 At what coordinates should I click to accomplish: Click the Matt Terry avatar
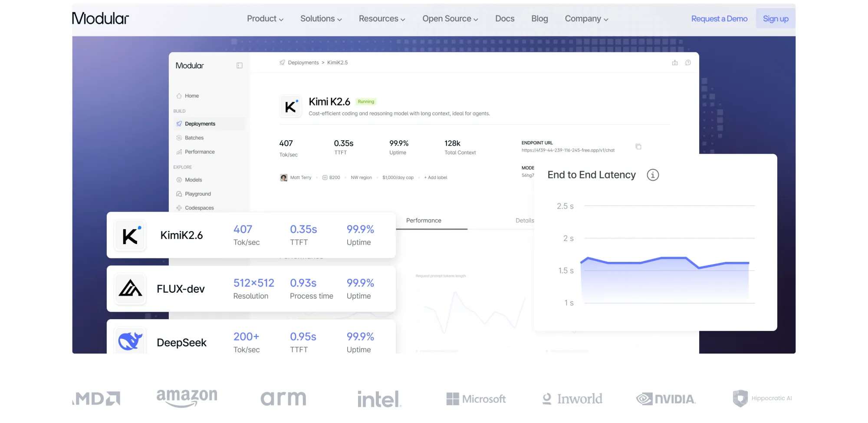(x=284, y=178)
